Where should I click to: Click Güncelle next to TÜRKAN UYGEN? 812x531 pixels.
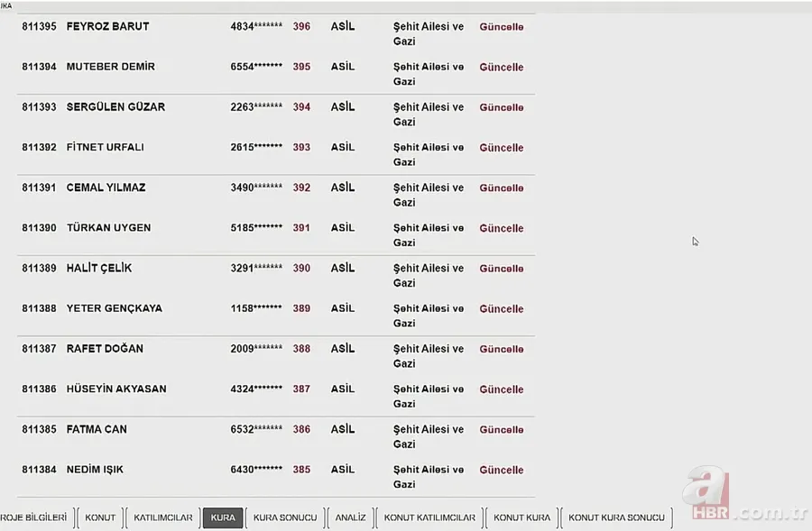(501, 228)
